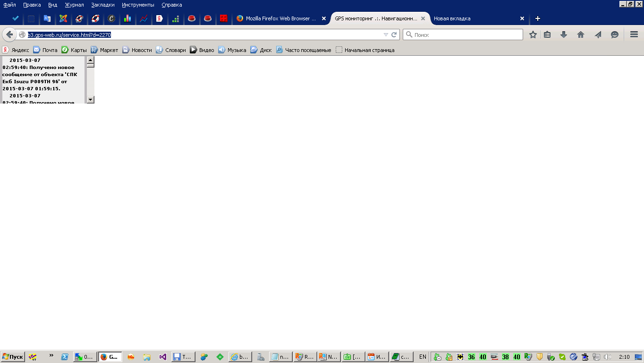The height and width of the screenshot is (363, 644).
Task: Open the Windows Пуск start button
Action: pos(13,357)
